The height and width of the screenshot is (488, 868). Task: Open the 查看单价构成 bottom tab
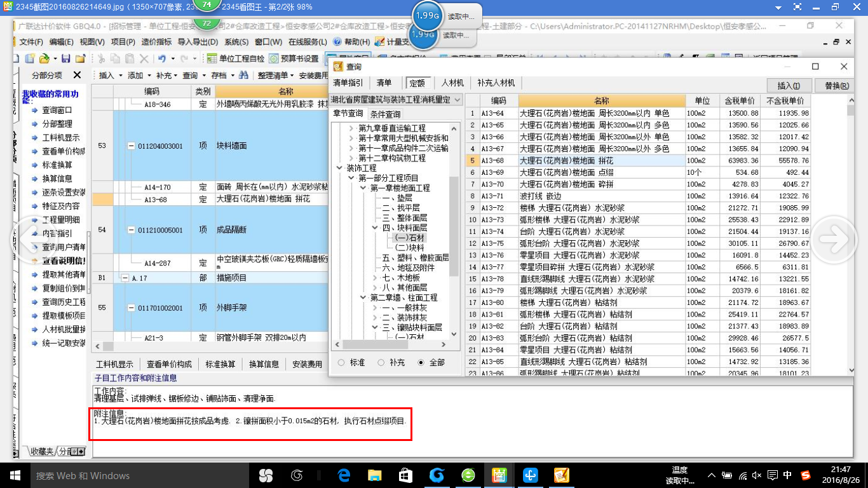tap(169, 364)
